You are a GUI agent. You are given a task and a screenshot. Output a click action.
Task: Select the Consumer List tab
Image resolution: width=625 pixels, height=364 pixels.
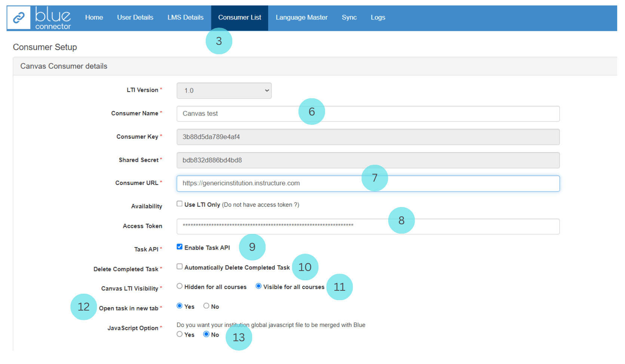(240, 18)
